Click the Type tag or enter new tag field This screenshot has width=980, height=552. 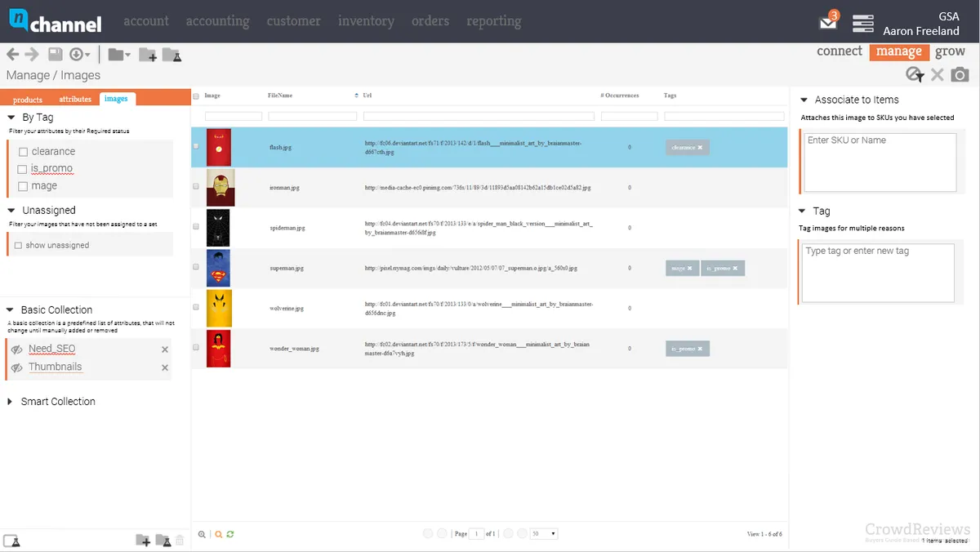click(x=878, y=274)
